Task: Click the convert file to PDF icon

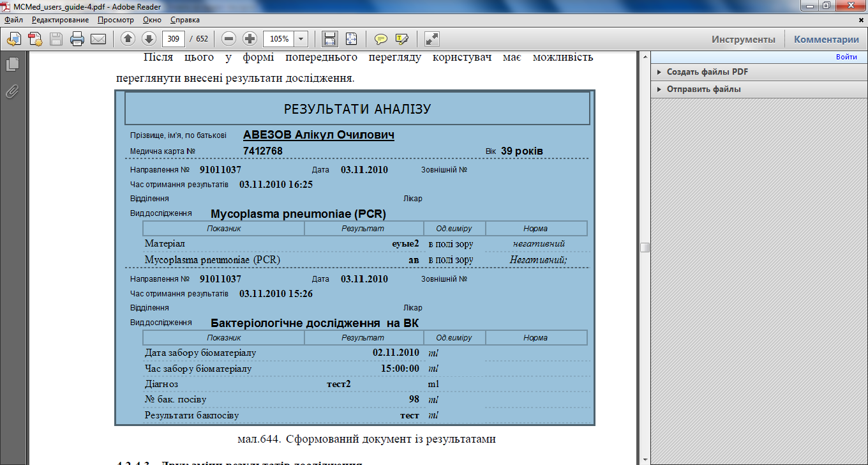Action: (x=35, y=39)
